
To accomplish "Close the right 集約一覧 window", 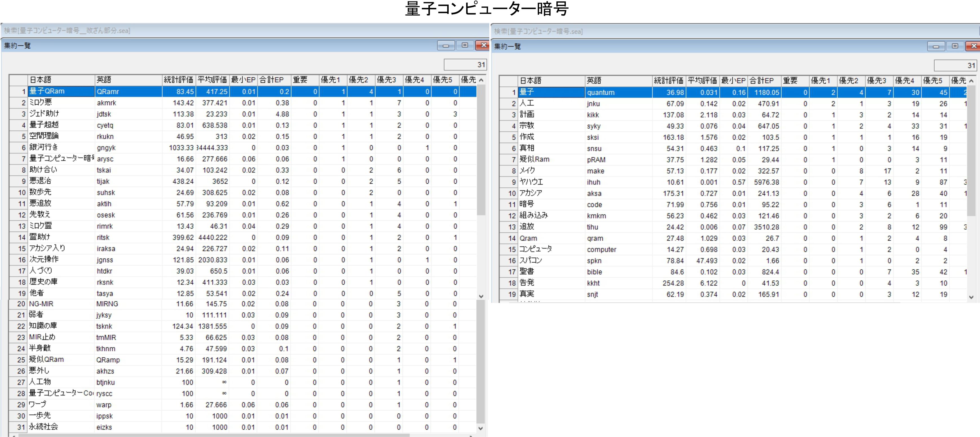I will pyautogui.click(x=973, y=47).
